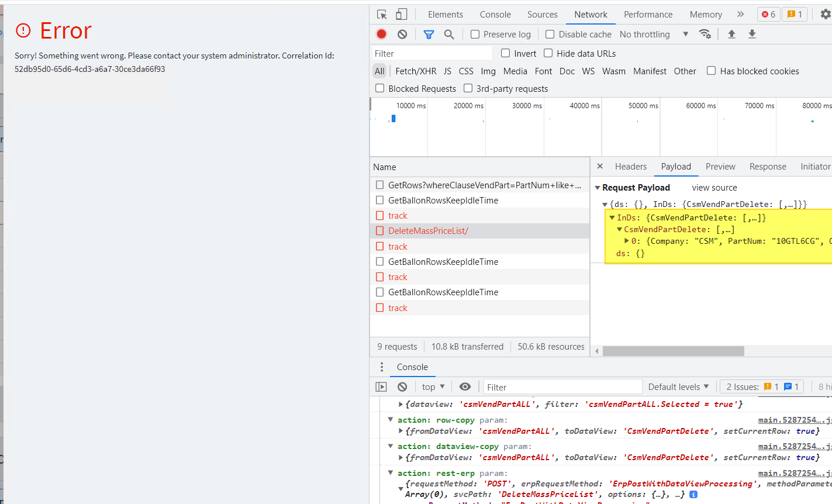Check the 3rd-party requests checkbox
This screenshot has width=832, height=504.
[468, 88]
